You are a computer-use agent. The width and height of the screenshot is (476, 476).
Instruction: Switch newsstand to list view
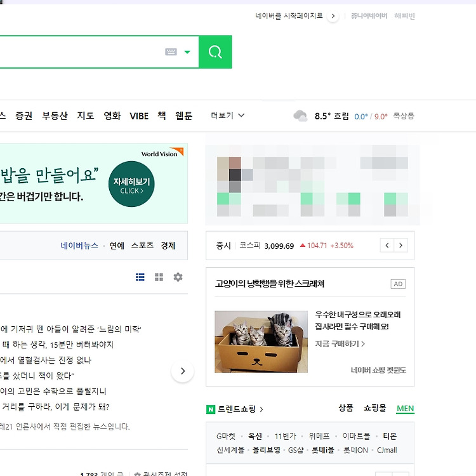click(140, 277)
